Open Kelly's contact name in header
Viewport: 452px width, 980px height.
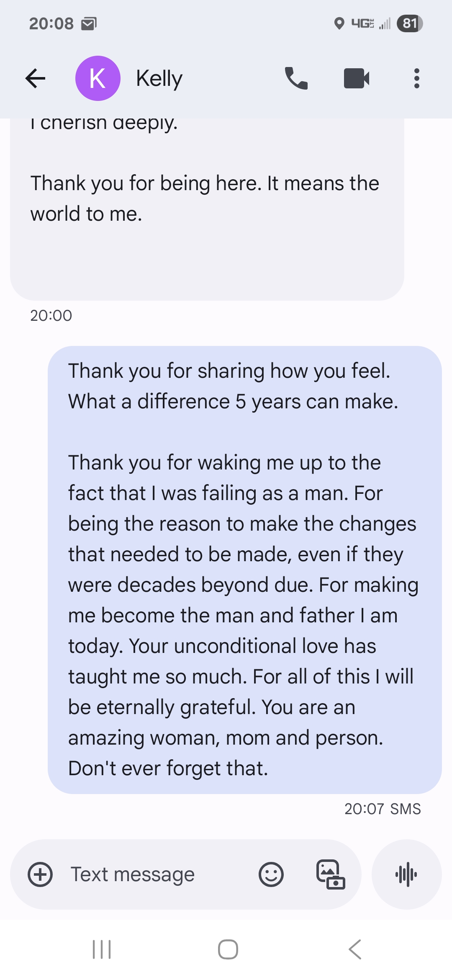[159, 78]
